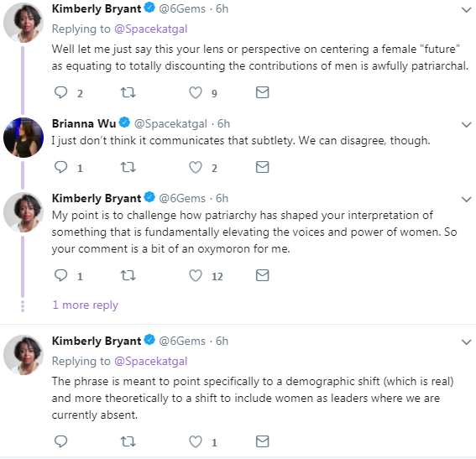The height and width of the screenshot is (459, 476).
Task: Like the 'oxymoron' tweet with 12 likes
Action: (x=196, y=275)
